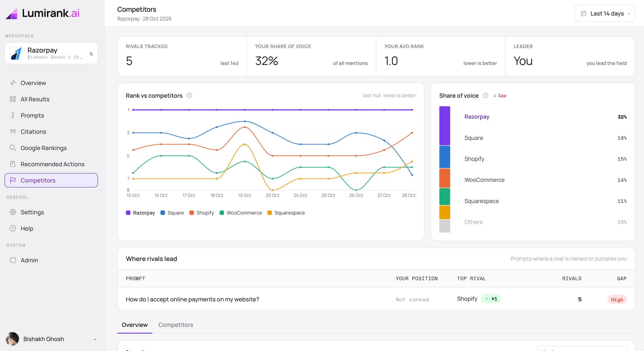Viewport: 644px width, 351px height.
Task: Click the Competitors flag icon
Action: click(13, 180)
